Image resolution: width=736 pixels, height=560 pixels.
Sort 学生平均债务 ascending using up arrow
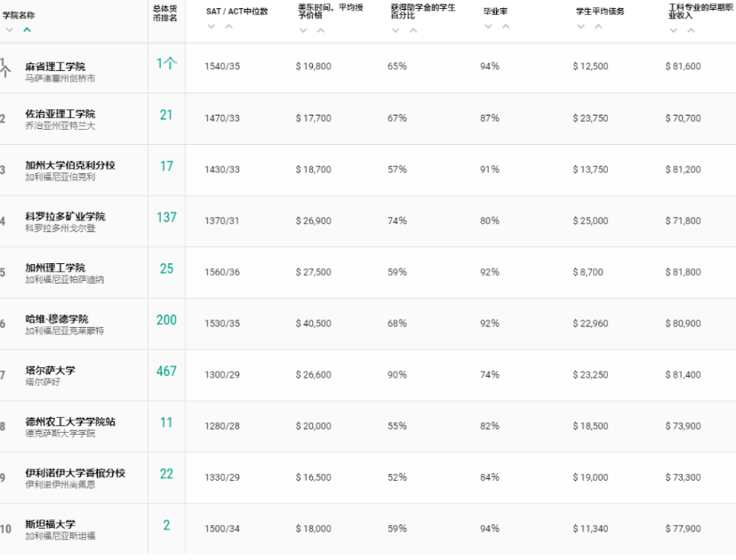tap(598, 26)
